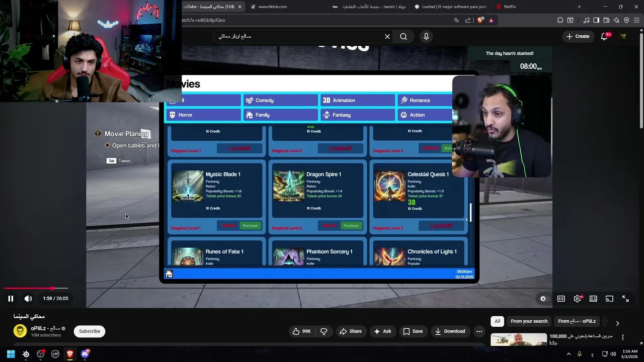Open the browser extensions puzzle icon
The width and height of the screenshot is (644, 362).
click(x=560, y=20)
